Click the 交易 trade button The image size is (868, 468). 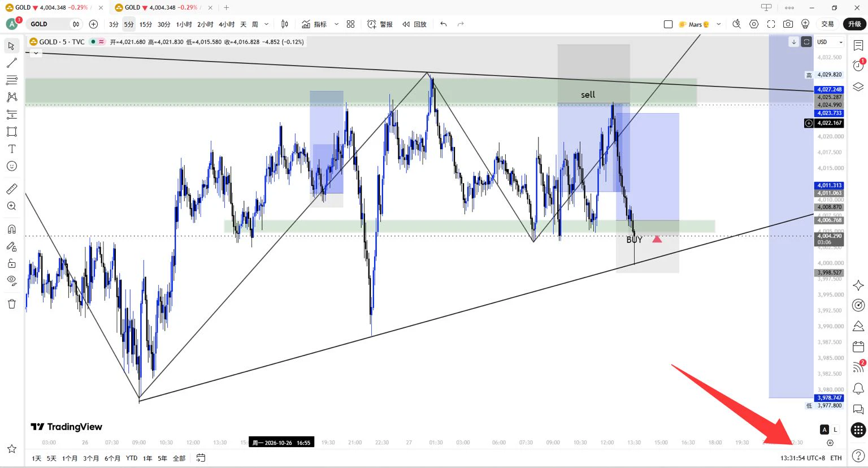click(827, 24)
